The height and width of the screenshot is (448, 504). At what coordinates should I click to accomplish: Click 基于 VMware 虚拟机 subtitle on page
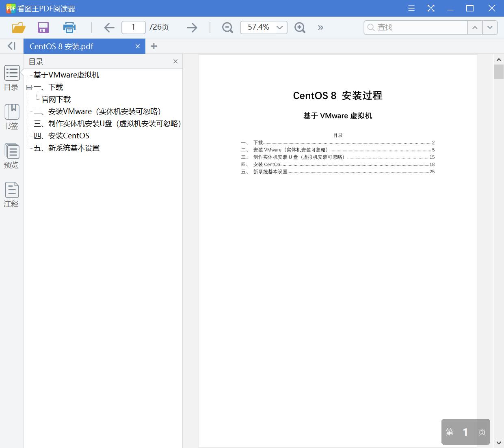[x=337, y=116]
